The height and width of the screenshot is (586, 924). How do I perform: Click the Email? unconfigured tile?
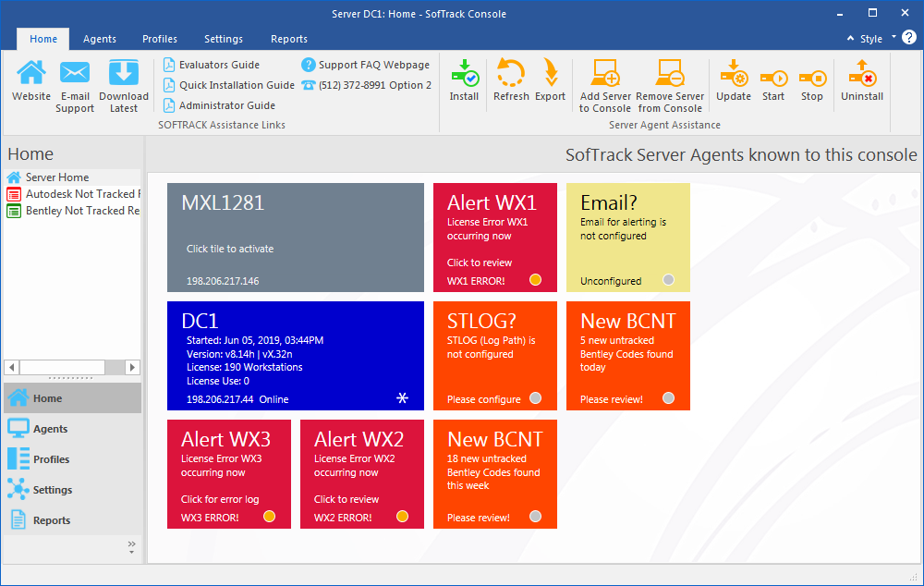pyautogui.click(x=628, y=237)
